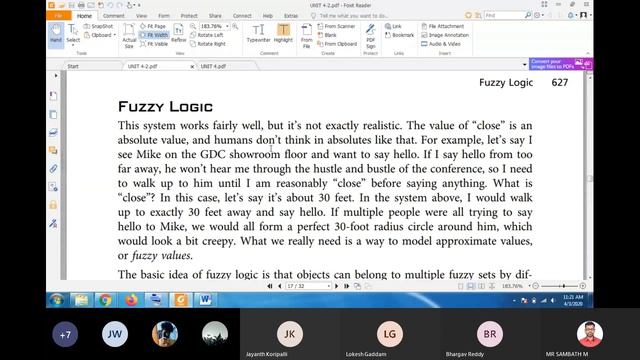Open the Attachments paperclip side panel
Screen dimensions: 640x360
53,169
